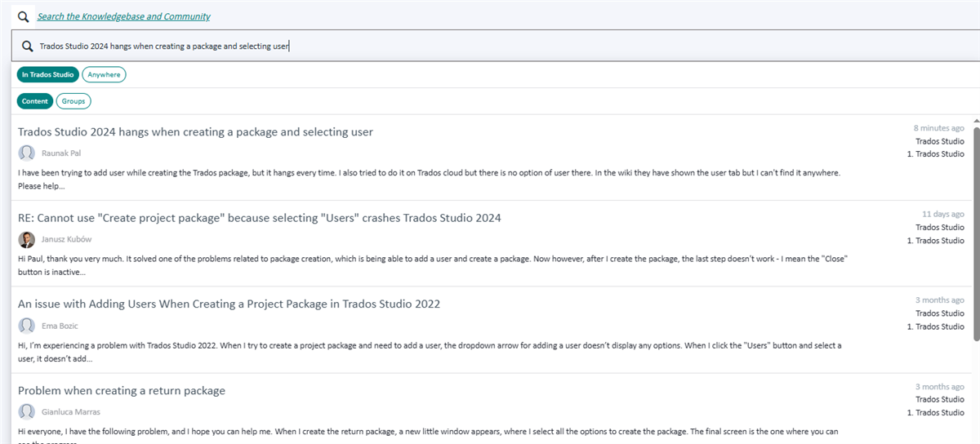Open Search the Knowledgebase and Community link
This screenshot has width=980, height=444.
(x=123, y=16)
